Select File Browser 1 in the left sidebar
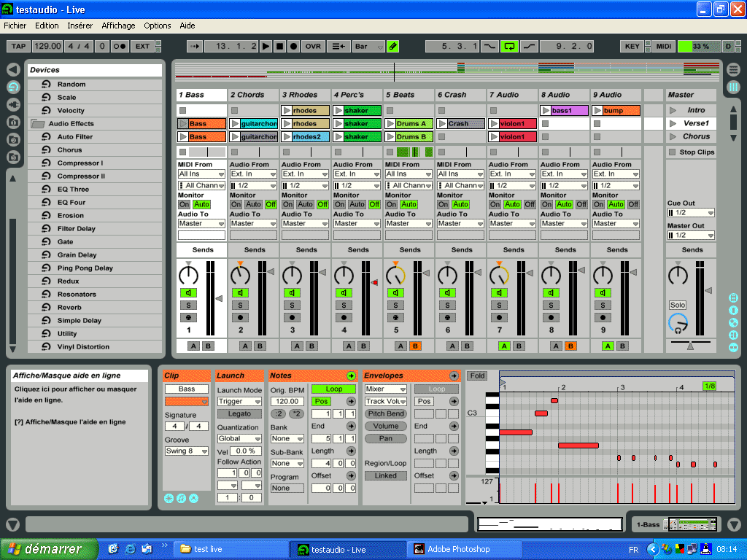The height and width of the screenshot is (560, 747). coord(12,122)
